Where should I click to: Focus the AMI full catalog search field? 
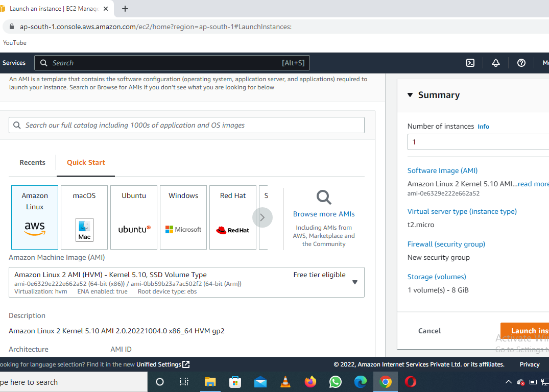(x=186, y=125)
